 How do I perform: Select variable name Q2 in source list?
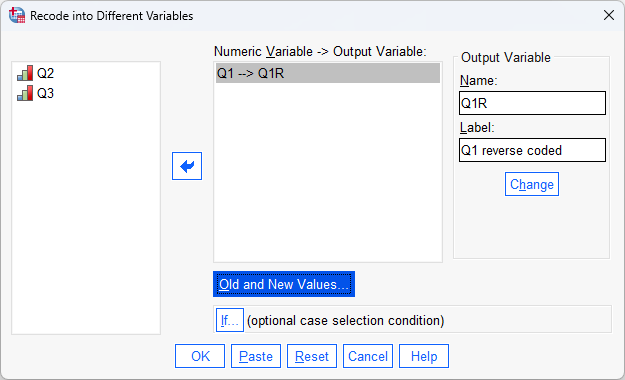pos(45,73)
